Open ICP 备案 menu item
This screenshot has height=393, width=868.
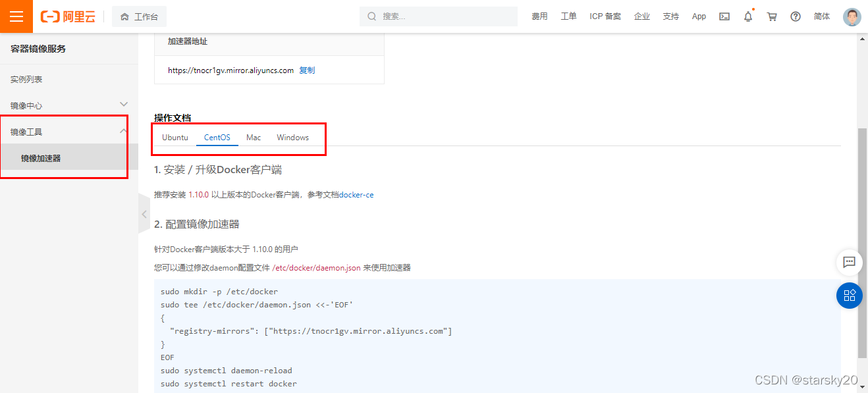click(605, 16)
